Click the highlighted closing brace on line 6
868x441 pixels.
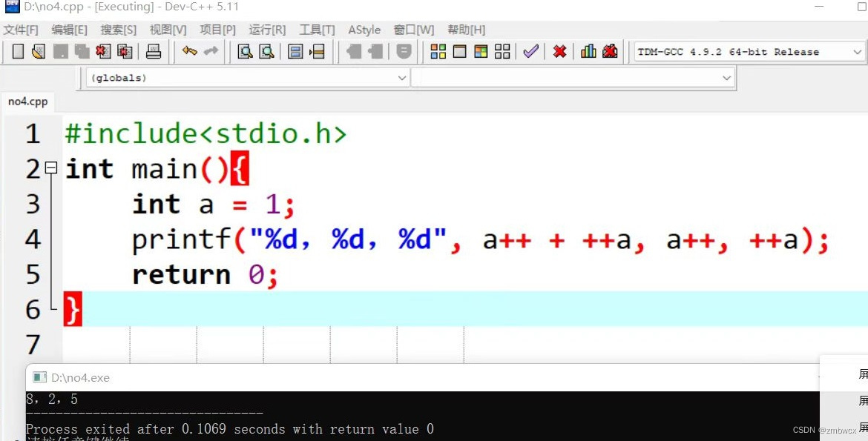[73, 309]
